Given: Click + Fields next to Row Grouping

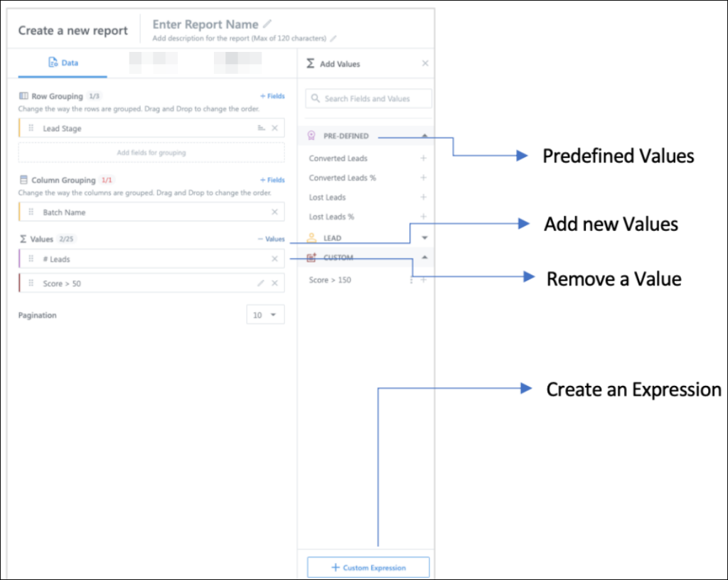Looking at the screenshot, I should tap(272, 96).
